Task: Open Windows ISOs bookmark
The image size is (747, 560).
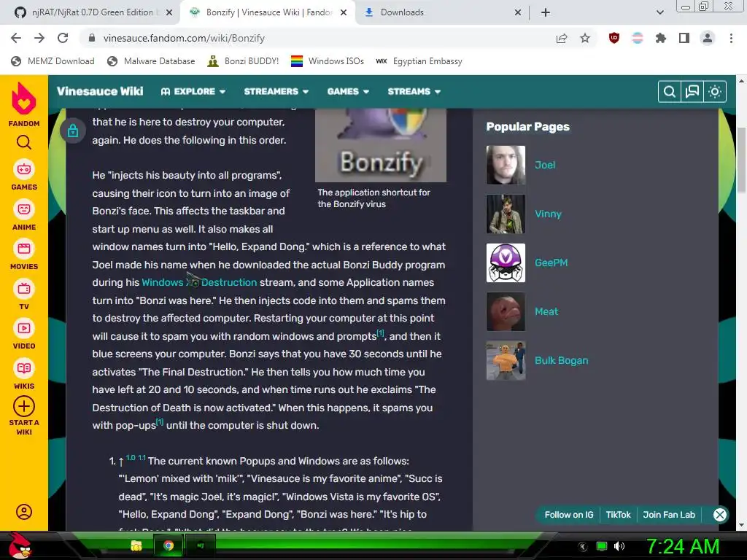Action: click(328, 61)
